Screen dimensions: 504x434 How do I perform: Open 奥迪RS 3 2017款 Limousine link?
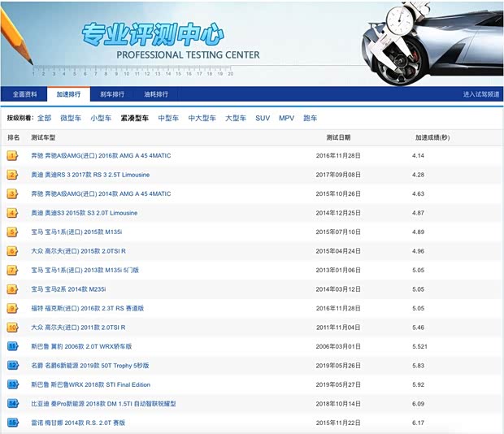(x=90, y=175)
